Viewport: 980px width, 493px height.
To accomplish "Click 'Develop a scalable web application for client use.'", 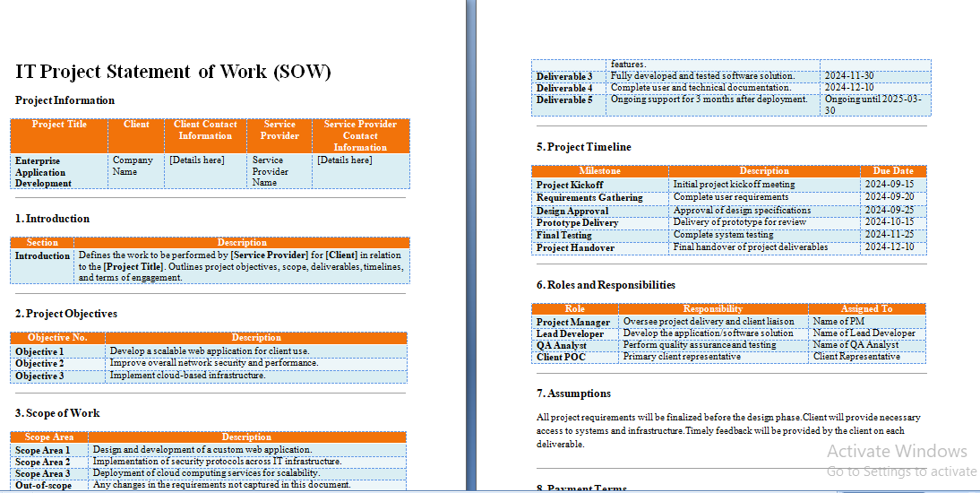I will 210,351.
